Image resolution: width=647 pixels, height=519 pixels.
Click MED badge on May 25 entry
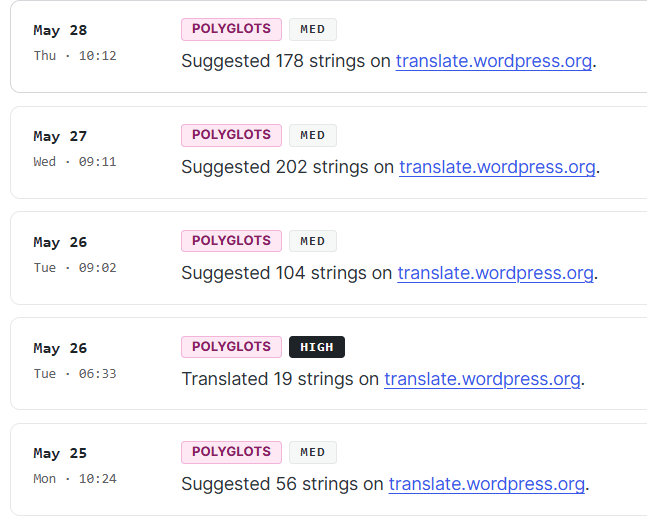tap(313, 452)
